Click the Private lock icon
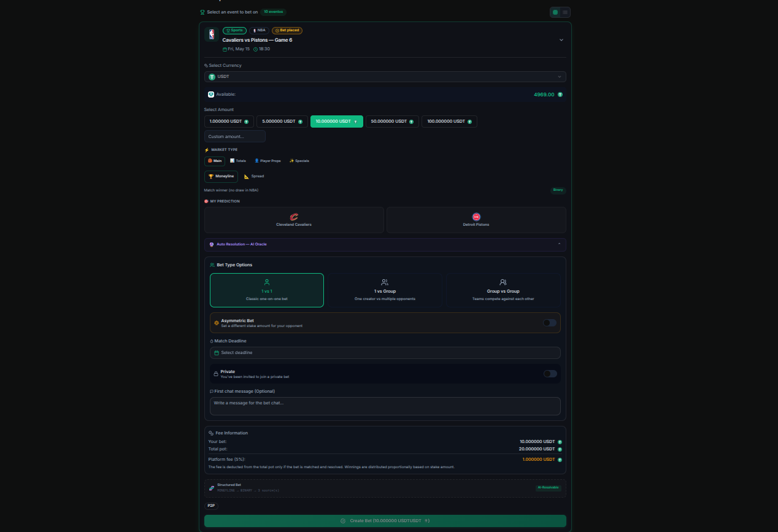Viewport: 778px width, 532px height. [x=216, y=374]
